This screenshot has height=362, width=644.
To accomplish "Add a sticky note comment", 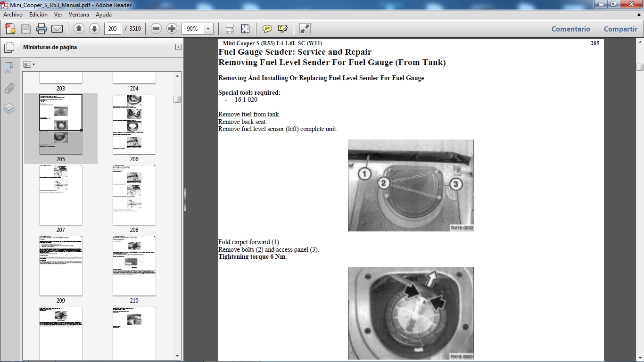I will (267, 29).
